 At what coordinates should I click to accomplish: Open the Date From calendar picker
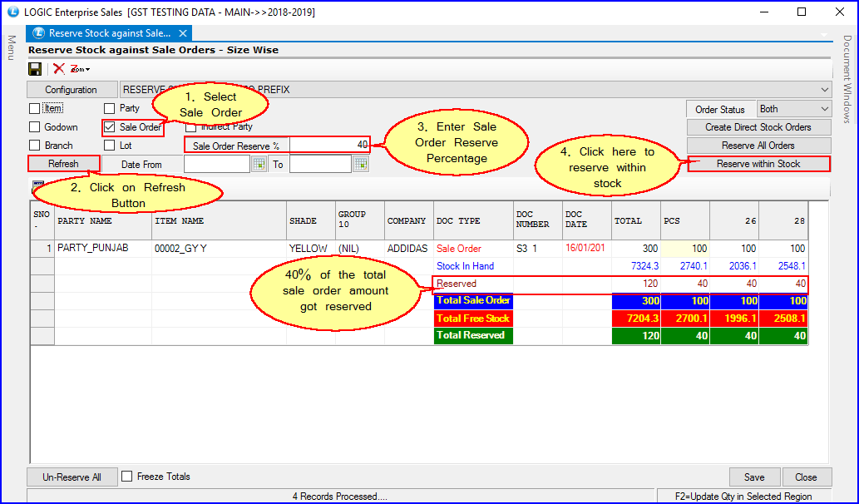coord(259,164)
